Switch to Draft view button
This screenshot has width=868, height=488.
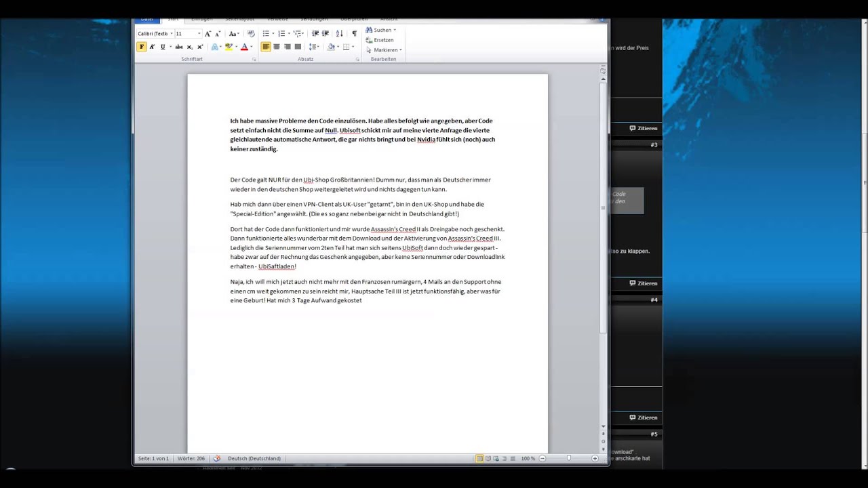[x=513, y=458]
